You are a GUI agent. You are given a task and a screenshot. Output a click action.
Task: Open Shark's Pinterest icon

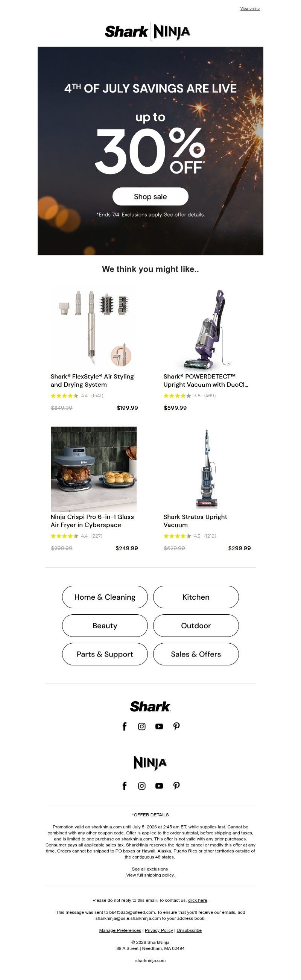[176, 726]
